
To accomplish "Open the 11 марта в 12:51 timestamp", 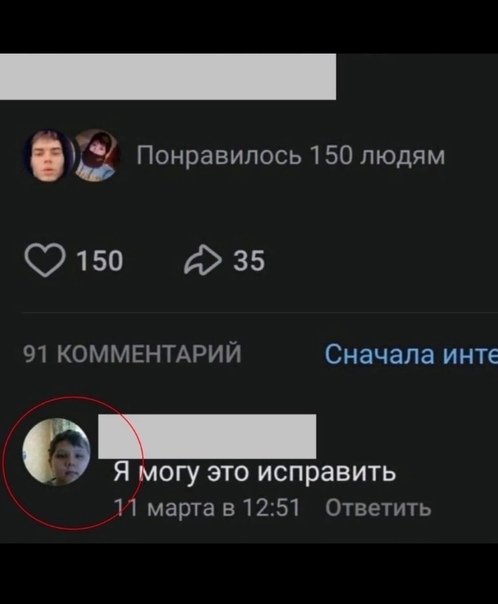I will [207, 507].
